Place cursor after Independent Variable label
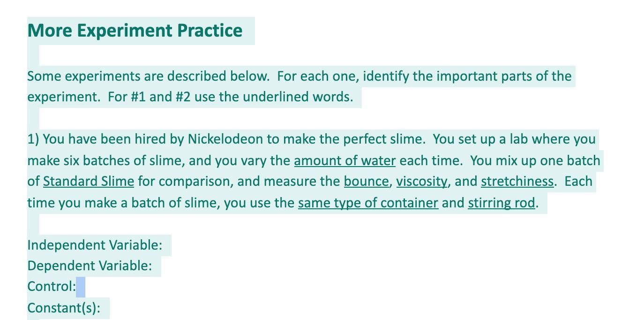The height and width of the screenshot is (320, 644). (166, 245)
